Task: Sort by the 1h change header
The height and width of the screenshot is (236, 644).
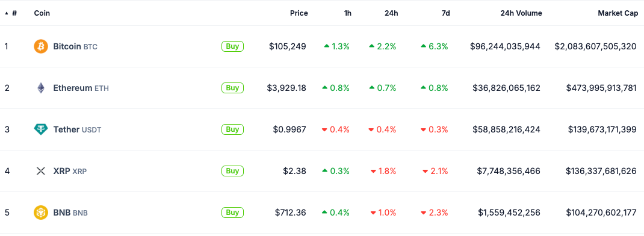Action: 347,13
